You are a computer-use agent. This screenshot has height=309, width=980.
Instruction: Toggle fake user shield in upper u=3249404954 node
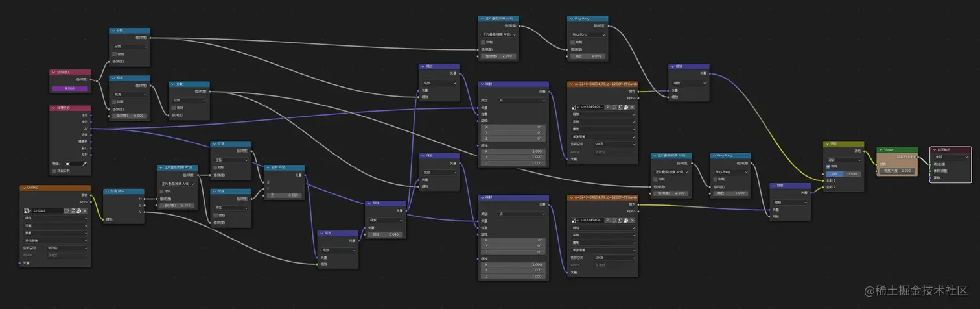point(614,107)
